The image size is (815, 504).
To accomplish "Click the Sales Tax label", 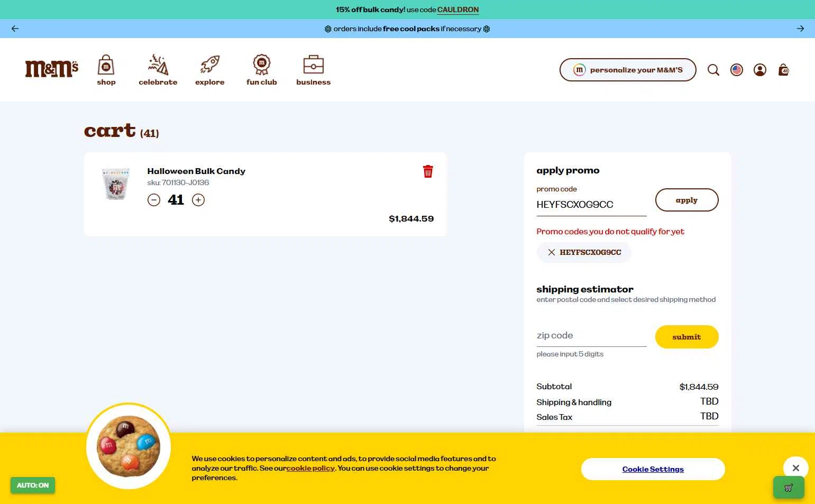I will coord(554,417).
